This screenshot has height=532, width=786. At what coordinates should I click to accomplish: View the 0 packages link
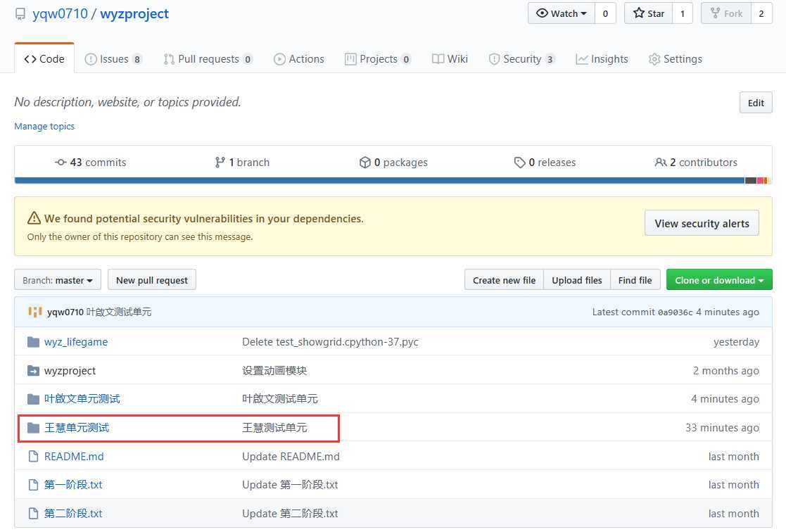tap(393, 163)
